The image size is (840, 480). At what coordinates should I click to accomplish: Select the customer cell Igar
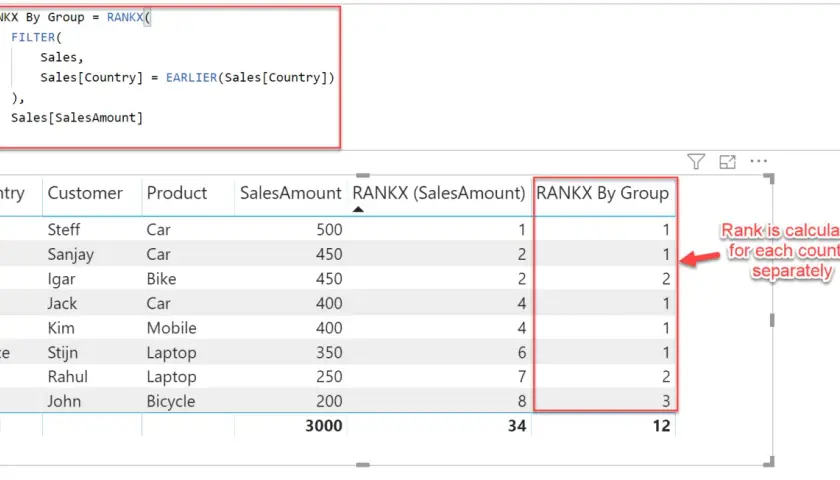coord(61,279)
